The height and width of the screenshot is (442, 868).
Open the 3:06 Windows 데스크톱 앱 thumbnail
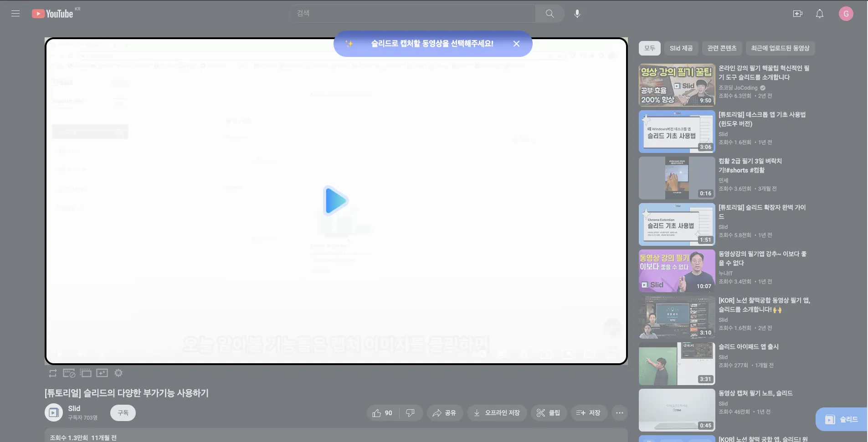(x=677, y=132)
